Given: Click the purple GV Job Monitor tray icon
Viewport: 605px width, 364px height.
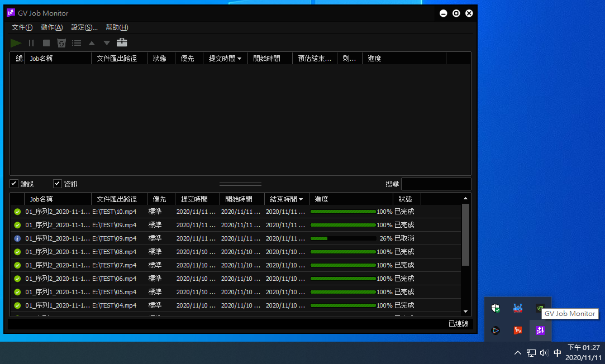Looking at the screenshot, I should tap(540, 331).
